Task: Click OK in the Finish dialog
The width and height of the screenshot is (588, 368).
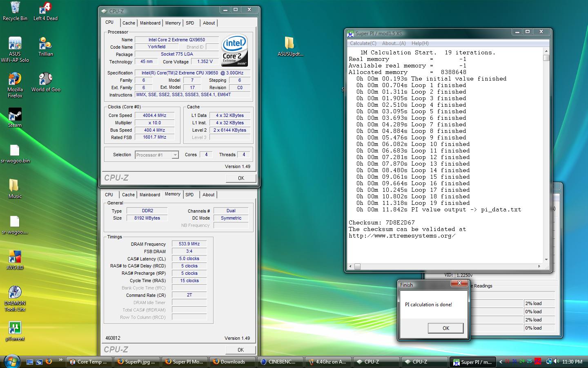Action: (x=445, y=328)
